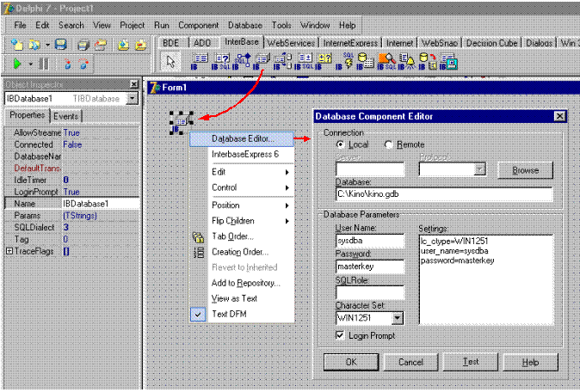Open the Protocol dropdown

pos(480,170)
